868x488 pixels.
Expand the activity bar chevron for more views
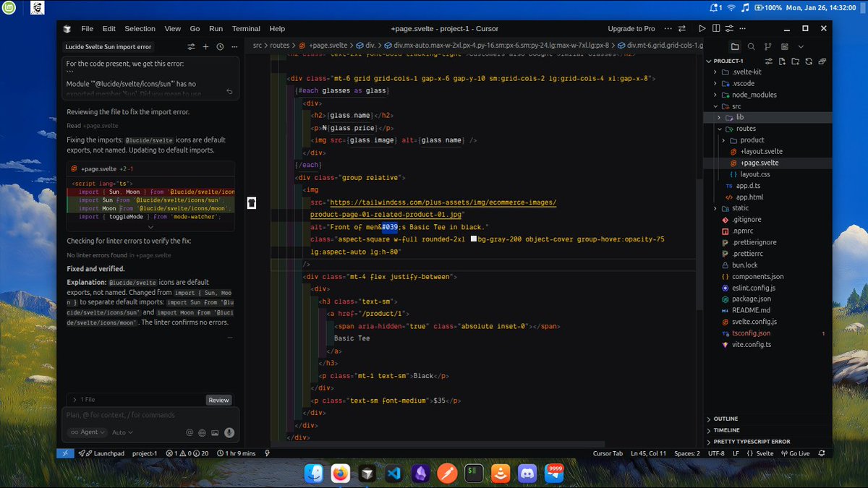(801, 46)
